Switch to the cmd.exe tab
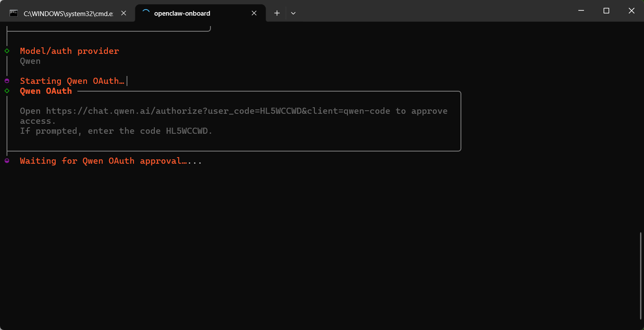This screenshot has height=330, width=644. click(x=68, y=13)
